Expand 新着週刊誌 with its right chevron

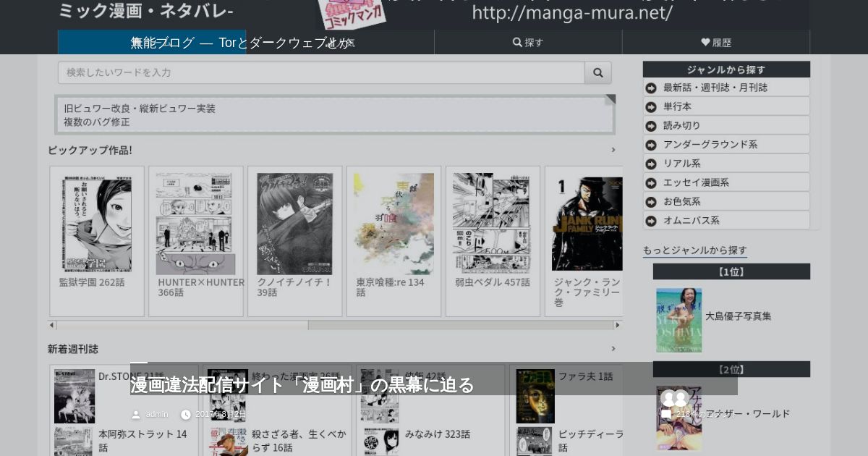pyautogui.click(x=613, y=348)
